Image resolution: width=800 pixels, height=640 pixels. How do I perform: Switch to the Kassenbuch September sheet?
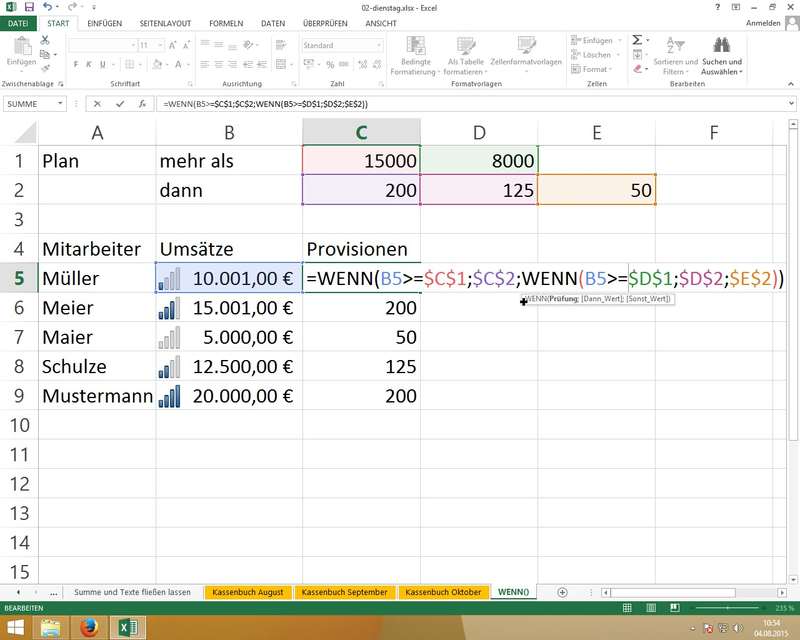344,592
